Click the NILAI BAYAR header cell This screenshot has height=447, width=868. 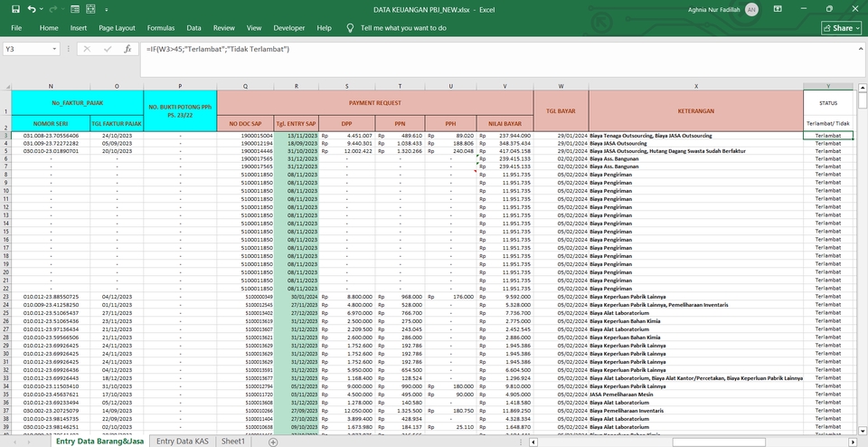click(505, 124)
